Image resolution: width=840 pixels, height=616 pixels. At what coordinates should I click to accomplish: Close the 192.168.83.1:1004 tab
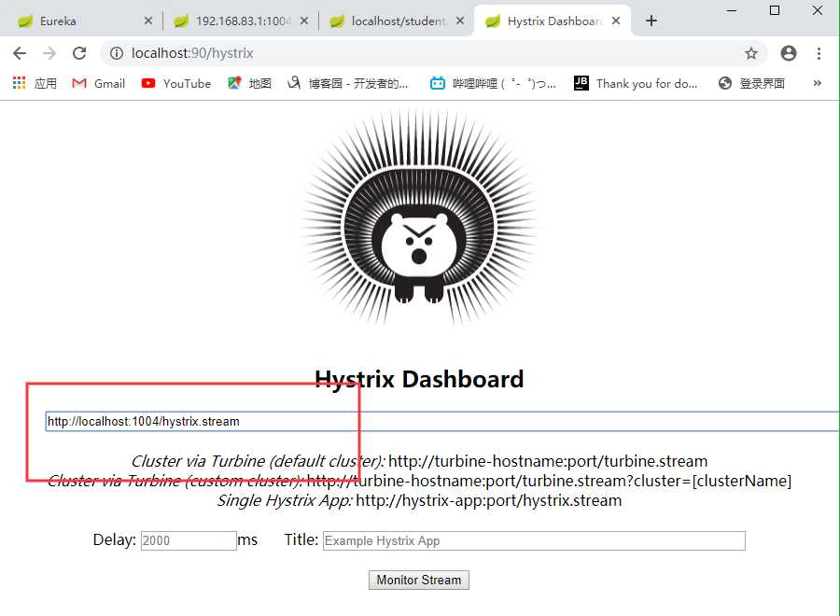click(303, 21)
